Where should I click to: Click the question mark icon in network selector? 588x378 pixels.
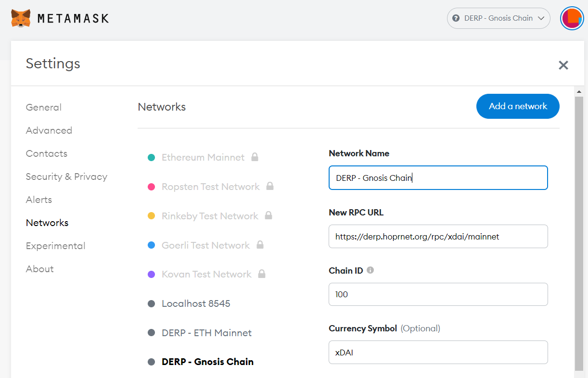(x=456, y=18)
